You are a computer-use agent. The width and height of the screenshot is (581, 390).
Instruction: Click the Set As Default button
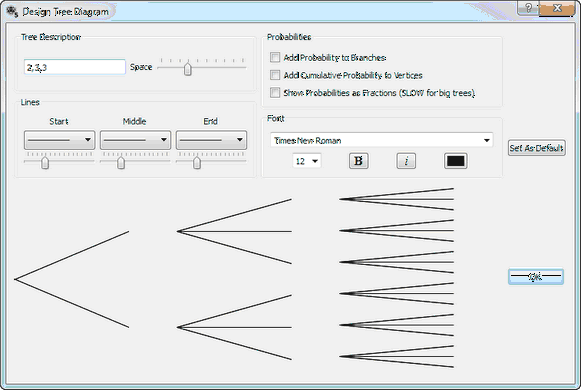pos(537,148)
